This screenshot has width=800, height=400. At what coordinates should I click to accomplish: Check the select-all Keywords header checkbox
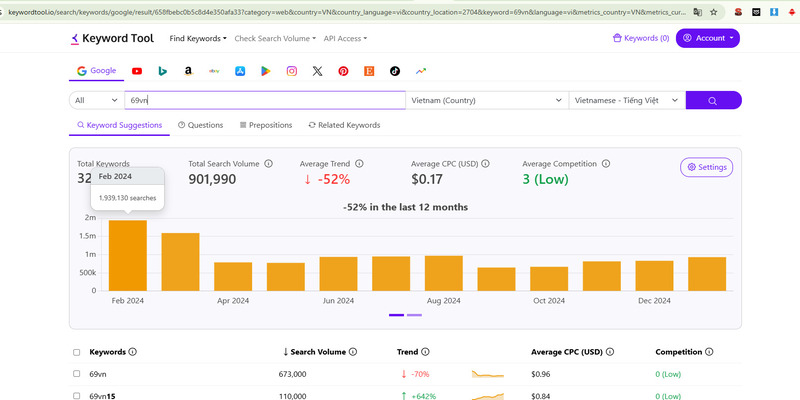(x=77, y=352)
